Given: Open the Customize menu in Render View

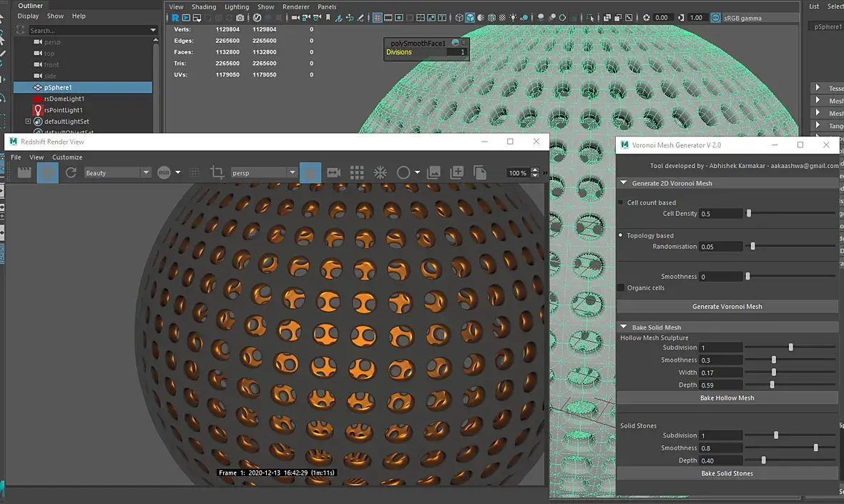Looking at the screenshot, I should pyautogui.click(x=67, y=157).
